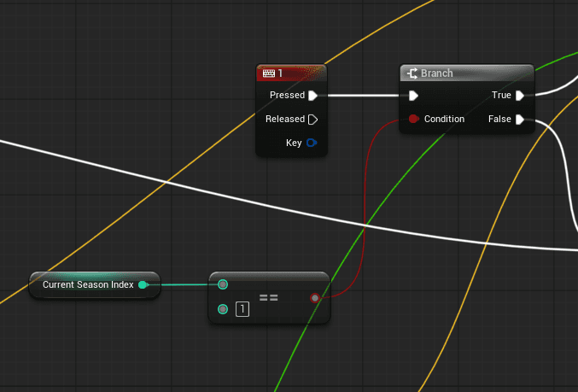Screen dimensions: 578x392
Task: Click the False label on Branch node
Action: [499, 119]
